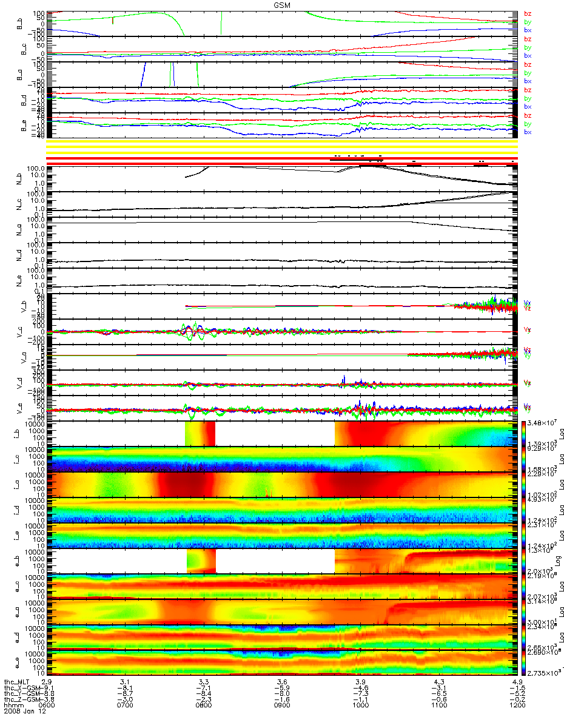The width and height of the screenshot is (564, 728).
Task: Click the GSM plot title
Action: (x=282, y=5)
